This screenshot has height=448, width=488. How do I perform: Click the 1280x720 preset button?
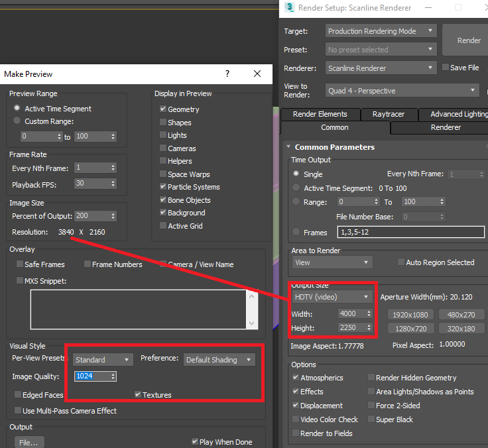coord(410,329)
